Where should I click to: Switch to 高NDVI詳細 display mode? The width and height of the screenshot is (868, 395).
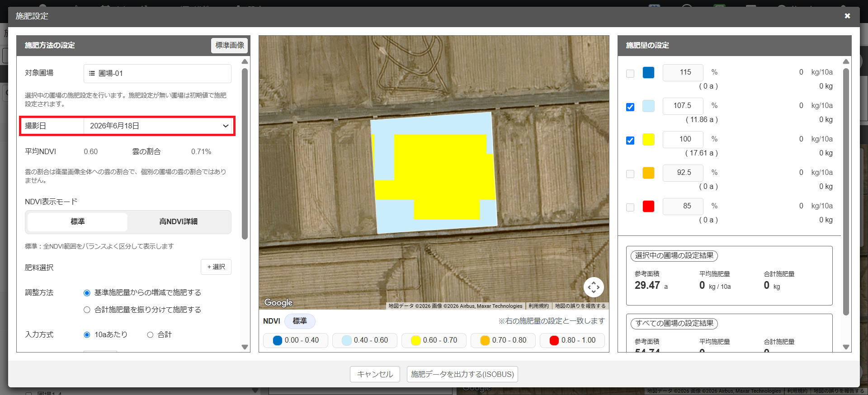tap(179, 221)
